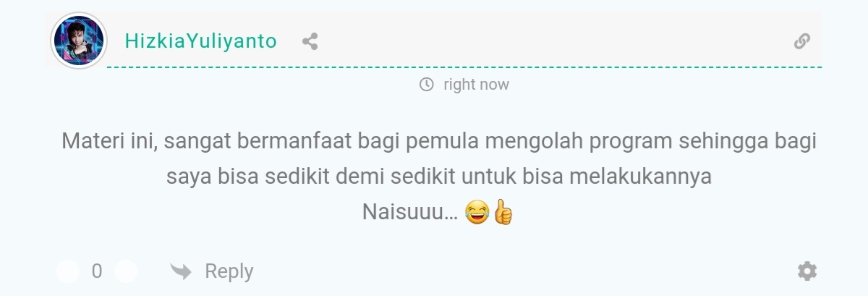Click the curved reply arrow icon
Image resolution: width=868 pixels, height=296 pixels.
(181, 271)
